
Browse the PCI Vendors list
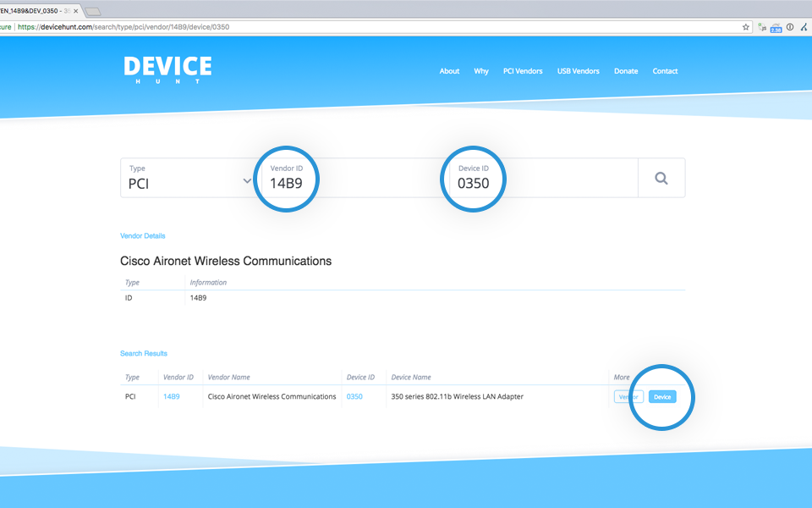pyautogui.click(x=523, y=71)
